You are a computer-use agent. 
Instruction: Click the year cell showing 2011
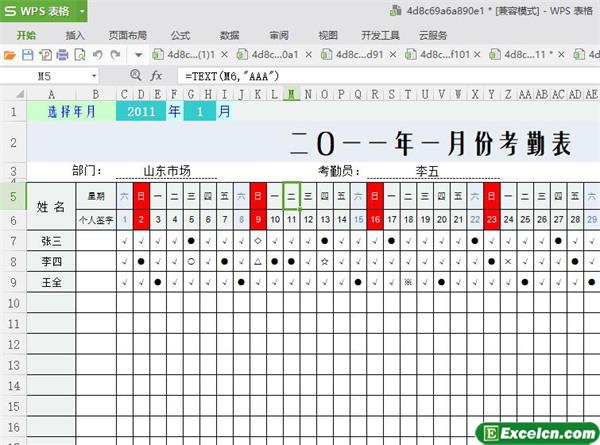(141, 111)
